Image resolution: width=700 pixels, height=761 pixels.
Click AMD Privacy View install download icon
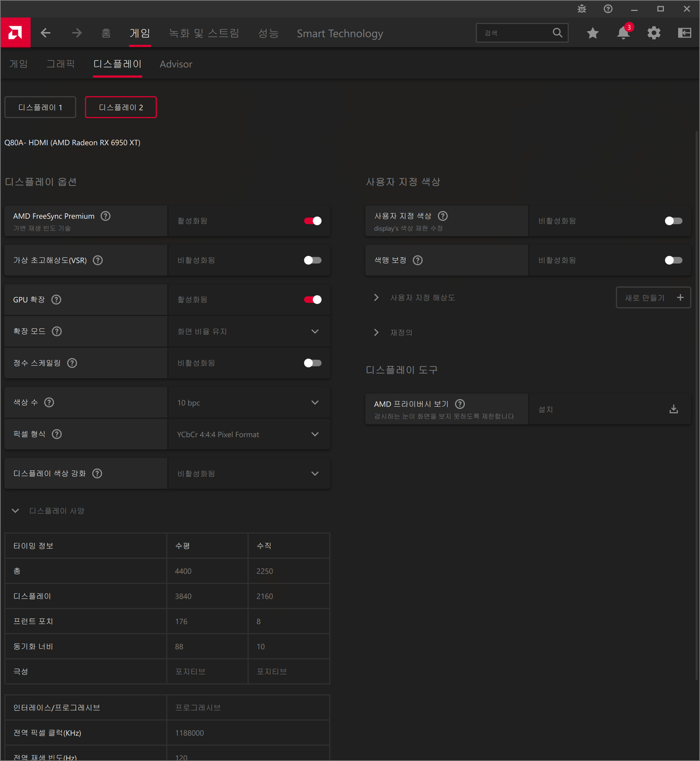(x=673, y=409)
